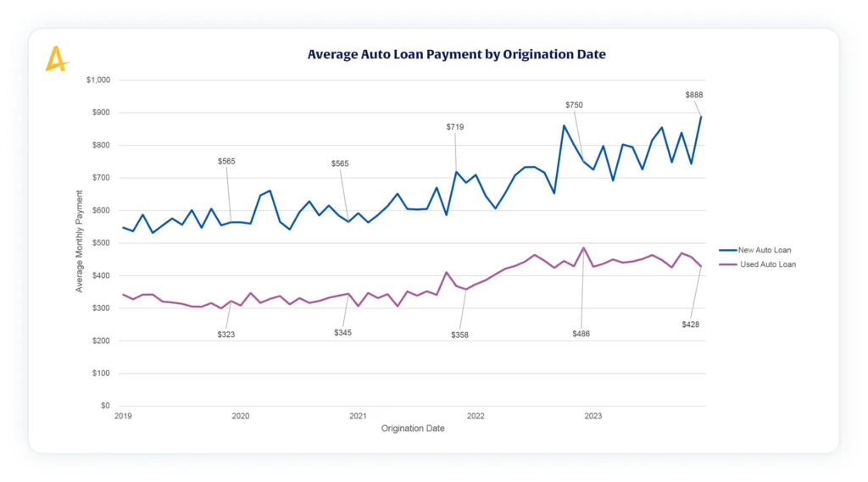Click the $358 data label
The image size is (868, 482).
[x=459, y=335]
